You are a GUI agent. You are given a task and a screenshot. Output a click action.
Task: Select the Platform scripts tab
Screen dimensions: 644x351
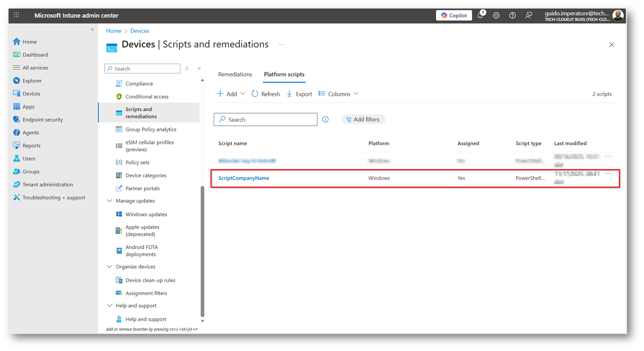(x=284, y=74)
